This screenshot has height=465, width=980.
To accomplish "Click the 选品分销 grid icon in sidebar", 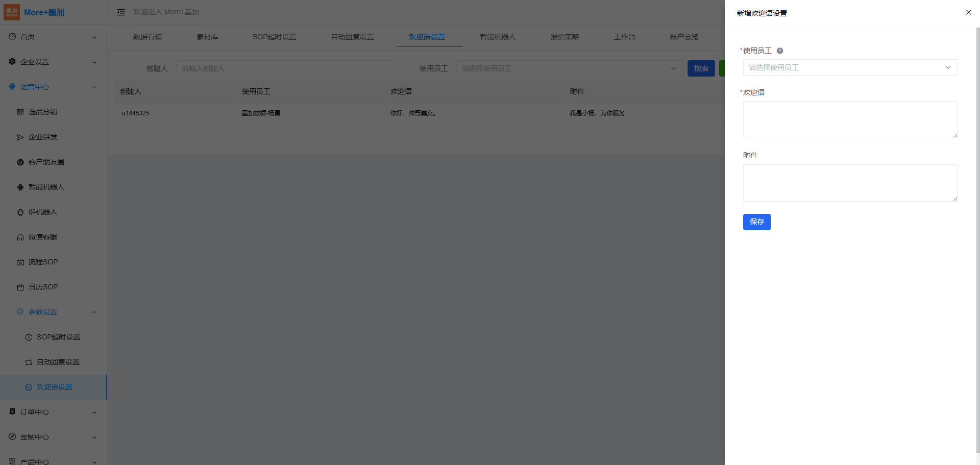I will pyautogui.click(x=20, y=112).
